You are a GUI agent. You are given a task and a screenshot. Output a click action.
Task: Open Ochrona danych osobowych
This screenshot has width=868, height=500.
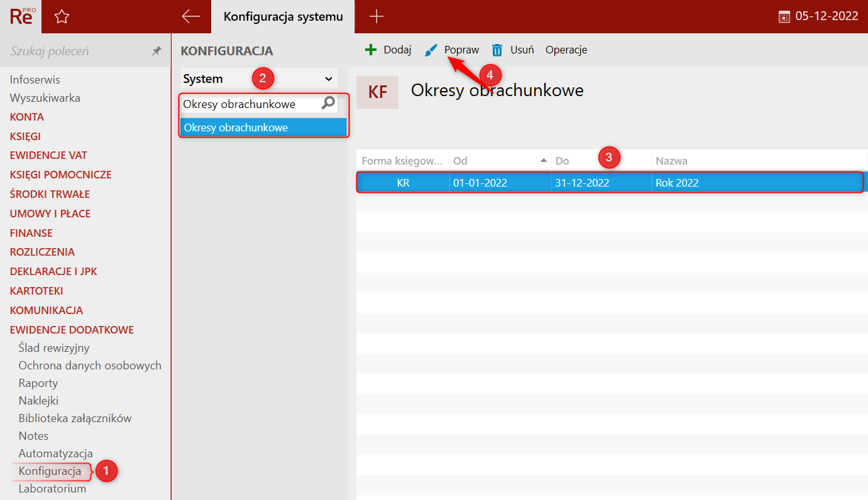click(x=90, y=365)
